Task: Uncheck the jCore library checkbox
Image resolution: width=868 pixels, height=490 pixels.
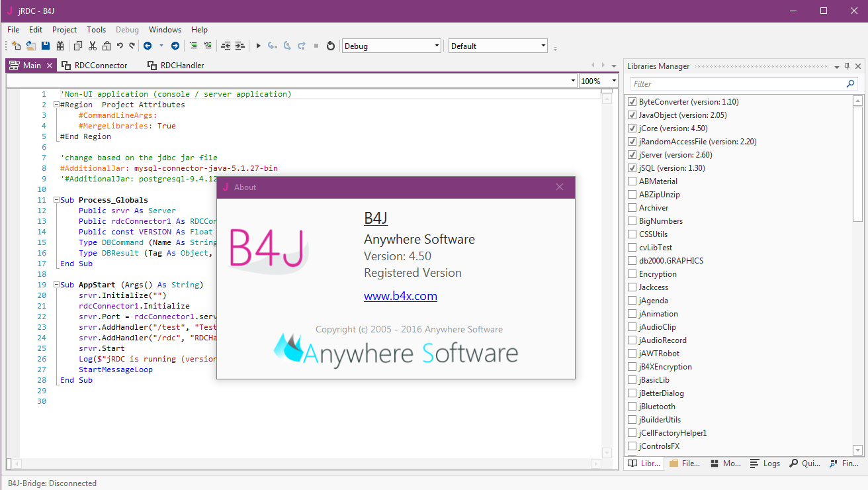Action: [x=632, y=128]
